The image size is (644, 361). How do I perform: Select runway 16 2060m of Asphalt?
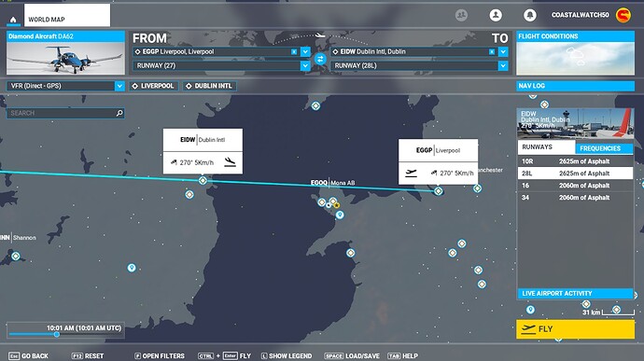(575, 186)
